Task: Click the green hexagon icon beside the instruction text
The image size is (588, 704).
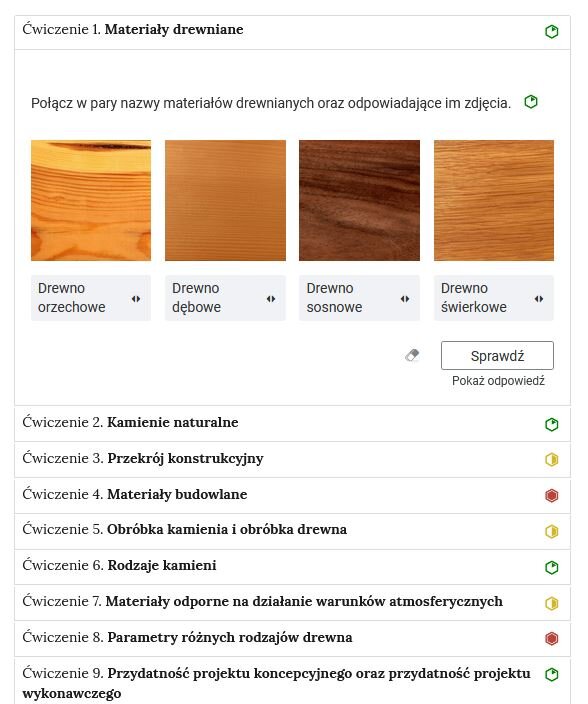Action: (x=531, y=102)
